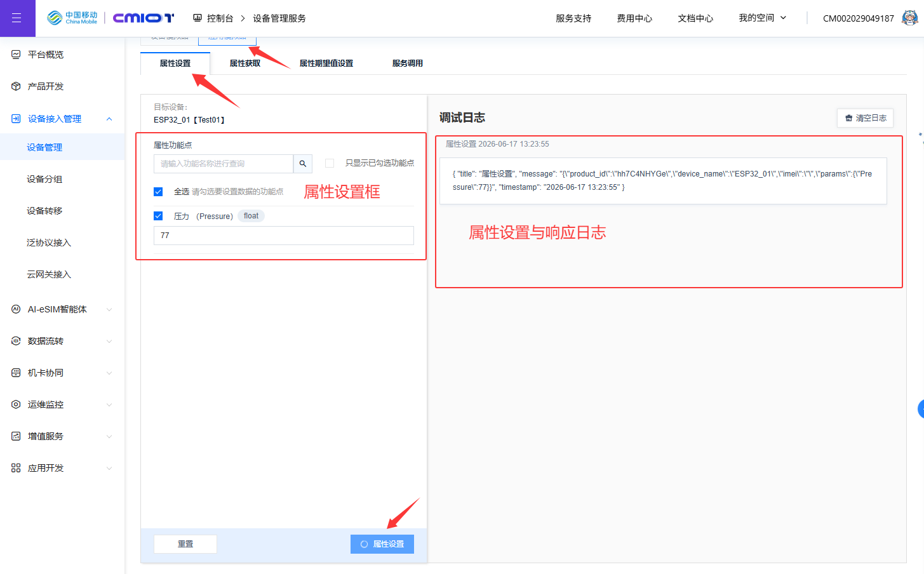Click the operations monitoring icon
The height and width of the screenshot is (574, 924).
coord(16,404)
